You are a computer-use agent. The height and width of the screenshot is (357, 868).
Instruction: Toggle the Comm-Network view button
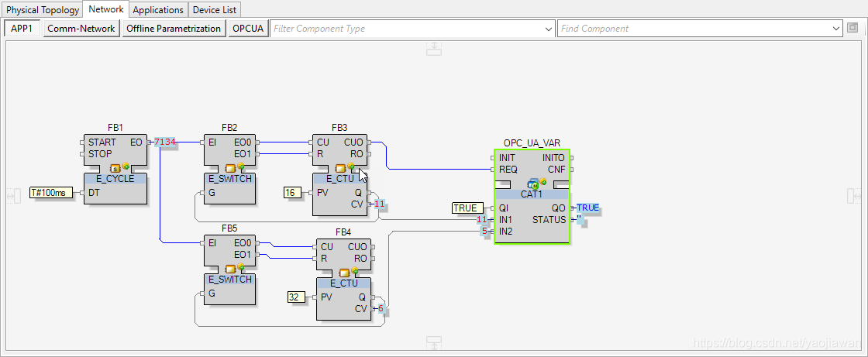(x=81, y=29)
